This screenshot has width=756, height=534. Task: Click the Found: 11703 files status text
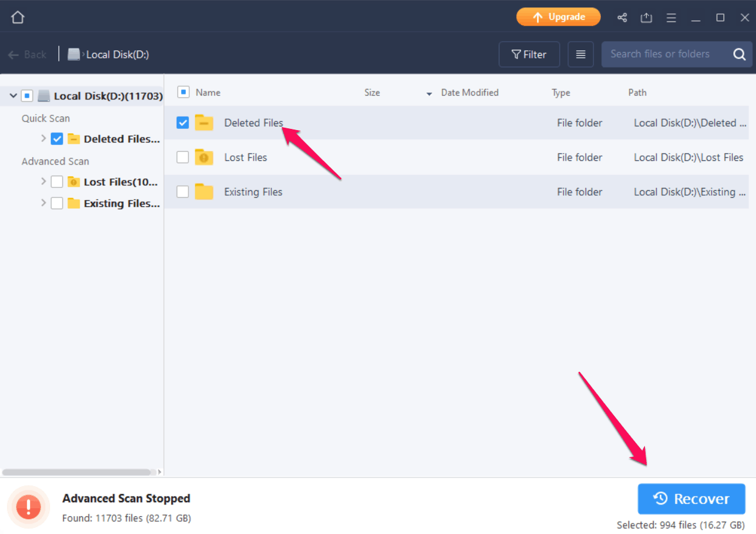126,518
